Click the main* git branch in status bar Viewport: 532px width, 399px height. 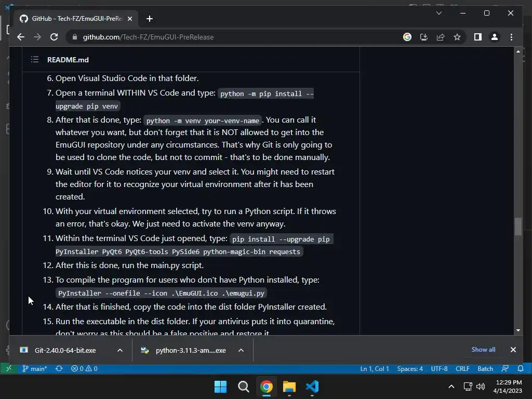coord(35,368)
